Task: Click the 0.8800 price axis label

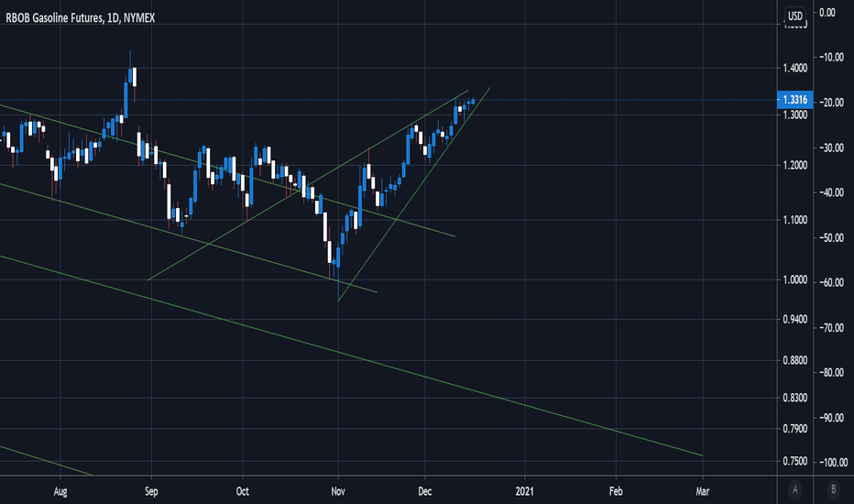Action: pyautogui.click(x=794, y=360)
